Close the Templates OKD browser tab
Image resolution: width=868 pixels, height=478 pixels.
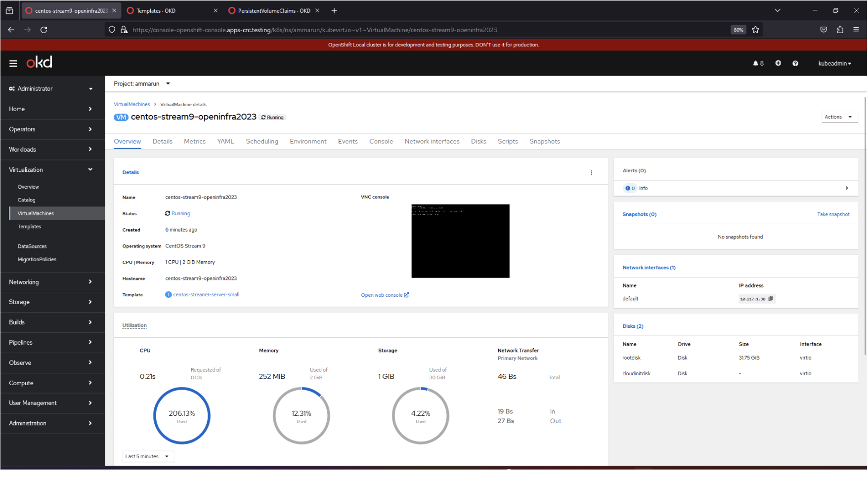pos(216,10)
